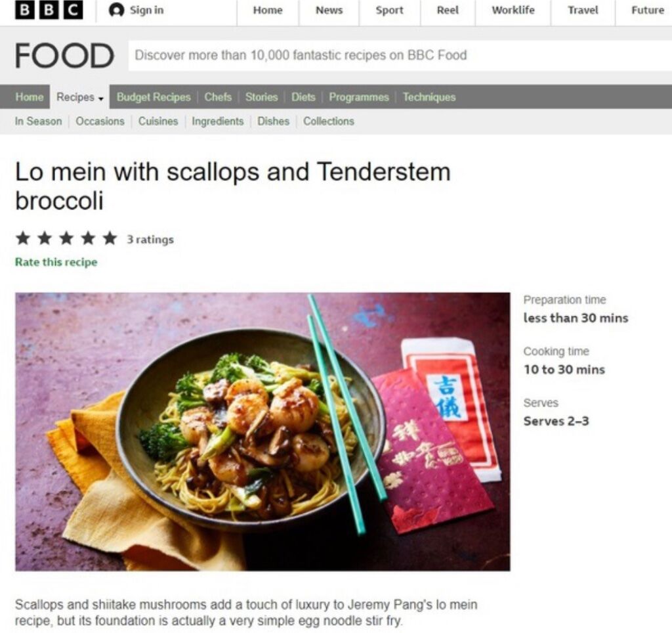This screenshot has height=633, width=672.
Task: Open the Ingredients sub-navigation link
Action: tap(217, 121)
